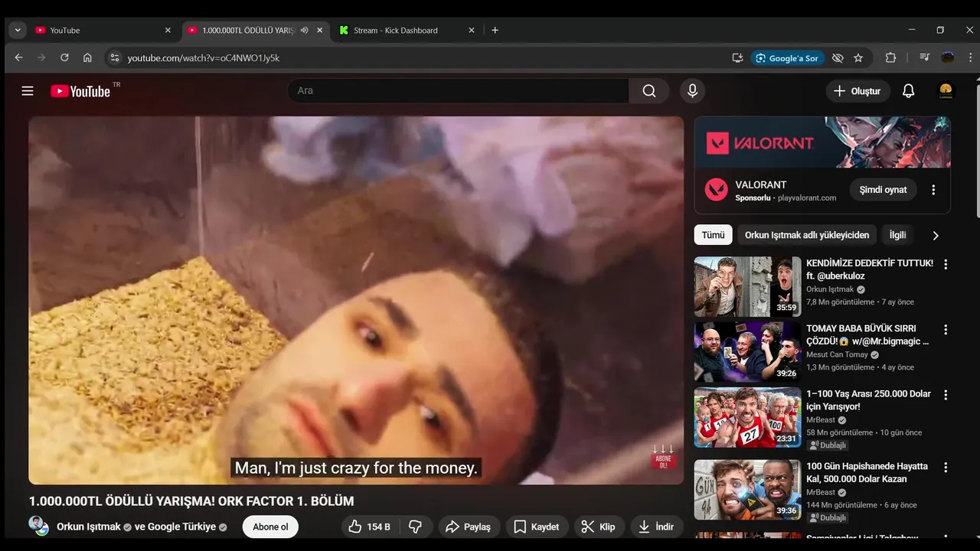This screenshot has height=551, width=980.
Task: Open Orkun Işıtmak channel link
Action: click(x=89, y=527)
